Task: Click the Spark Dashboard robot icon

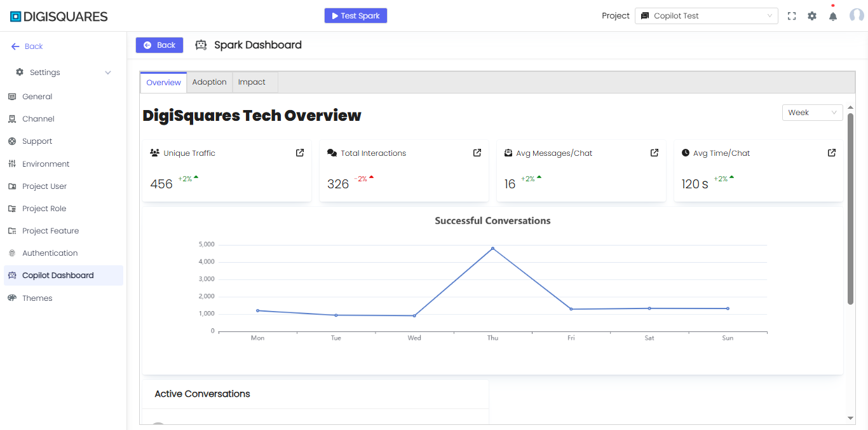Action: pos(201,45)
